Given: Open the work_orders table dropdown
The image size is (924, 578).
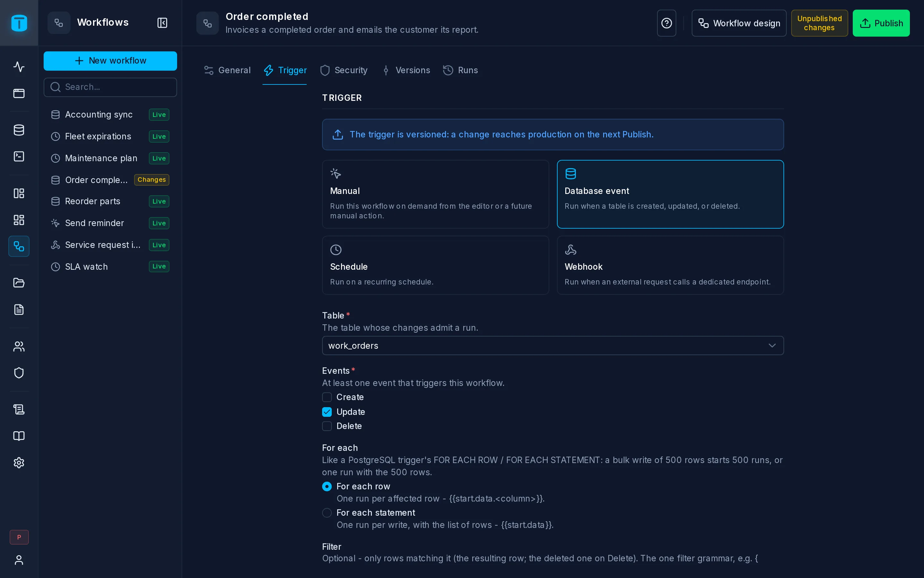Looking at the screenshot, I should click(552, 346).
